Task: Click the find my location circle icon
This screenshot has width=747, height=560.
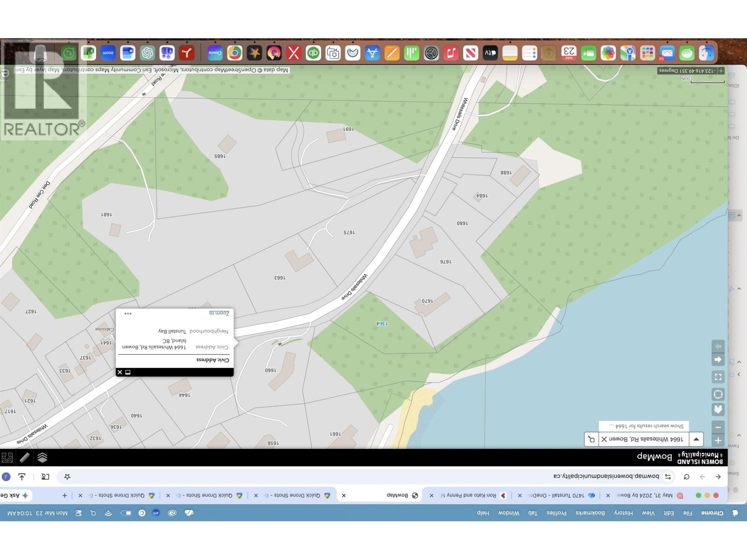Action: coord(718,394)
